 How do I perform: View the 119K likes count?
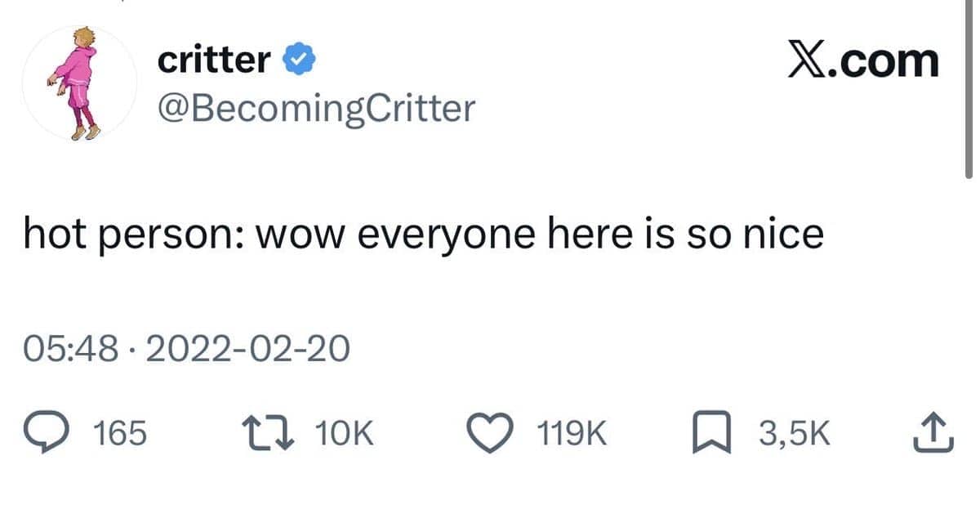[572, 434]
